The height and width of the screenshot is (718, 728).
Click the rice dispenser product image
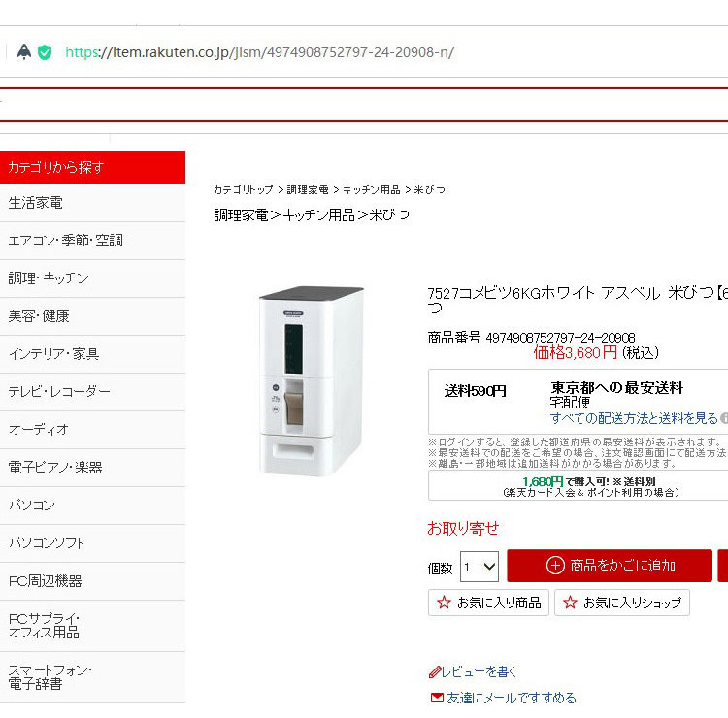(311, 381)
